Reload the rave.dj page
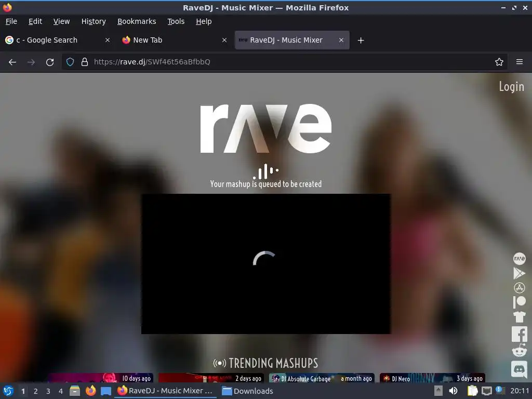Screen dimensions: 532x399 click(50, 62)
